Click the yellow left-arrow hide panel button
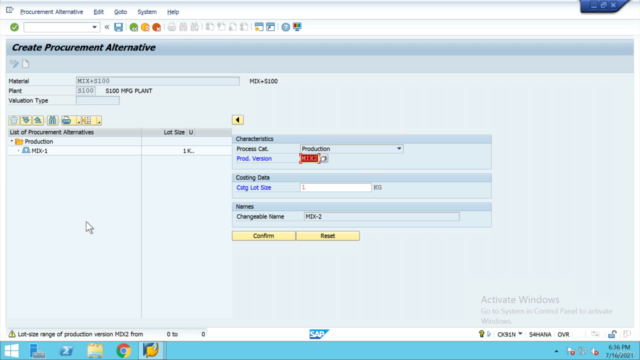Viewport: 640px width, 360px height. coord(238,120)
